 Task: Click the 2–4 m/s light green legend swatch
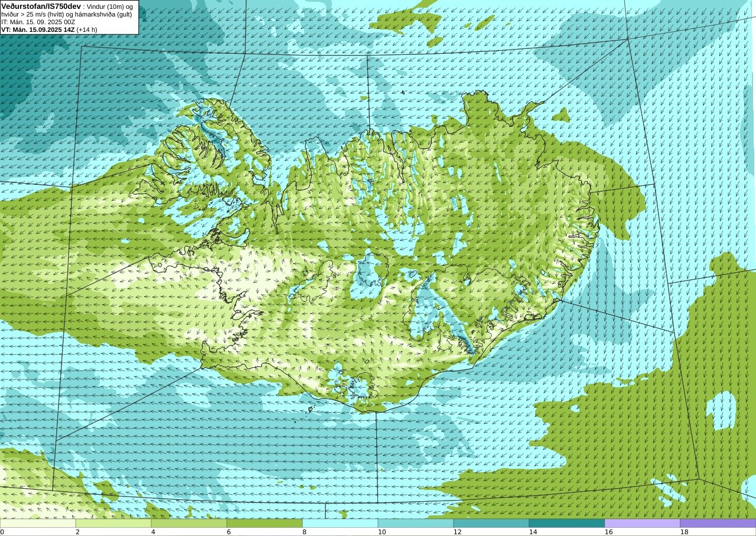point(113,523)
